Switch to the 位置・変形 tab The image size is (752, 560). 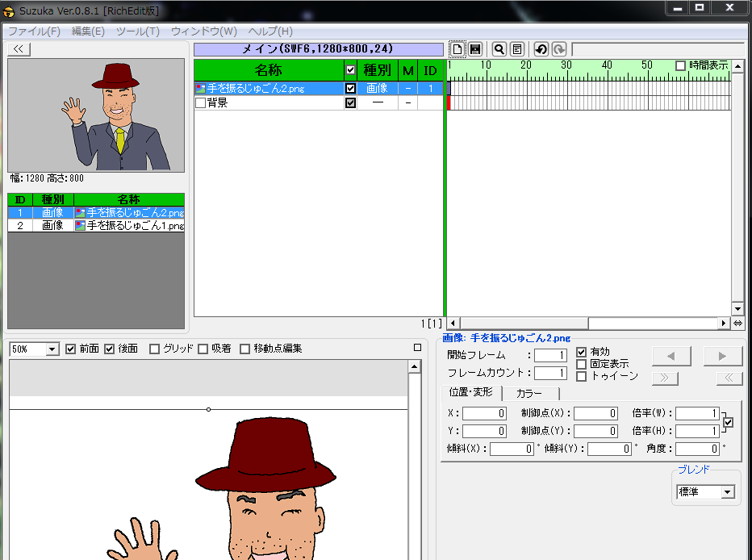coord(471,392)
